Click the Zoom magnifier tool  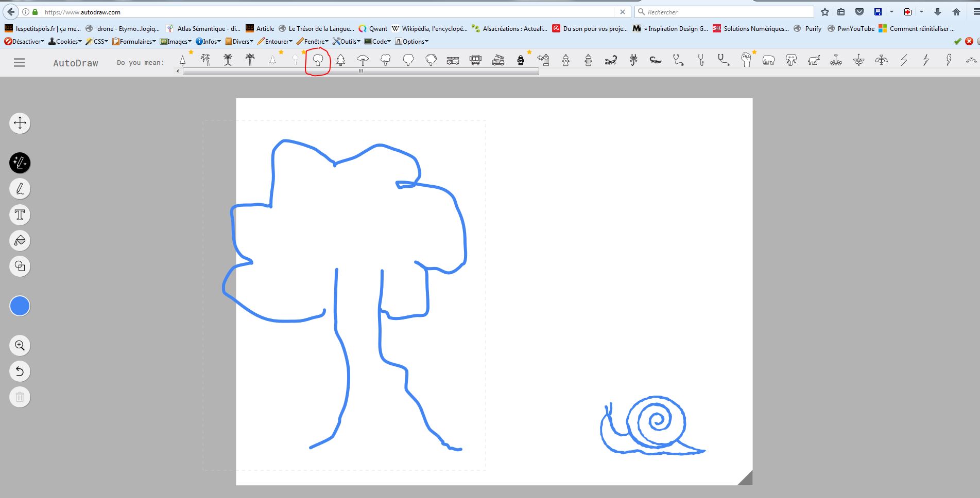20,345
